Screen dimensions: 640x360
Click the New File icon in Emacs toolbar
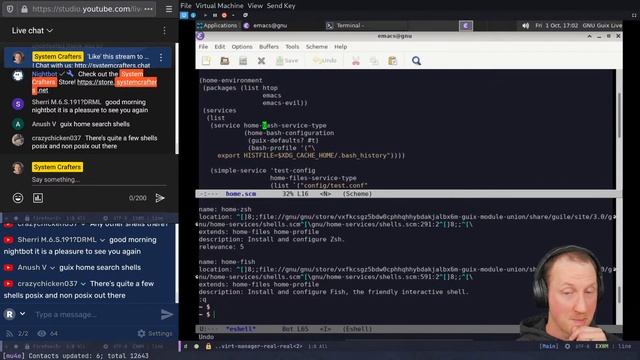click(x=206, y=61)
